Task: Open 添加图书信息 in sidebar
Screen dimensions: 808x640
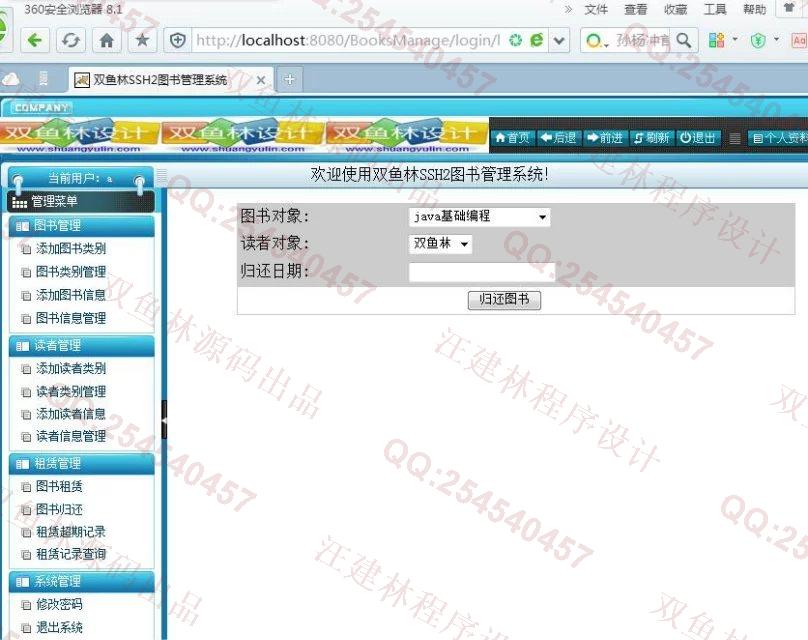Action: point(71,295)
